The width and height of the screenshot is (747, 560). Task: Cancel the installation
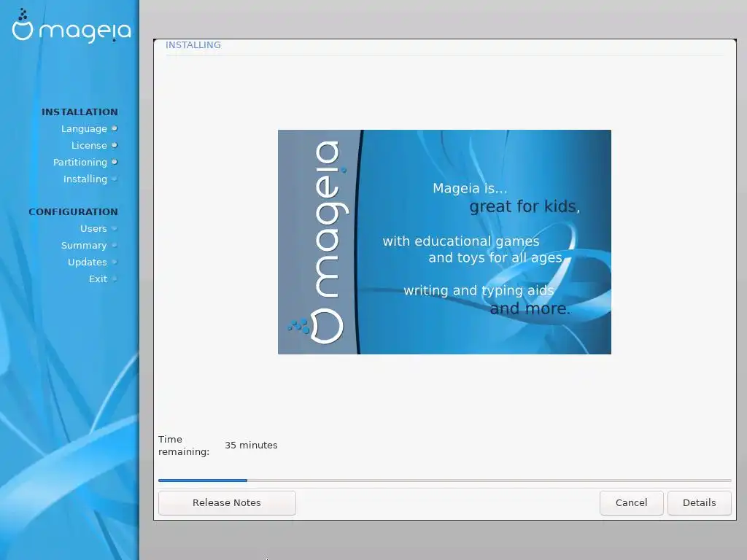click(631, 503)
